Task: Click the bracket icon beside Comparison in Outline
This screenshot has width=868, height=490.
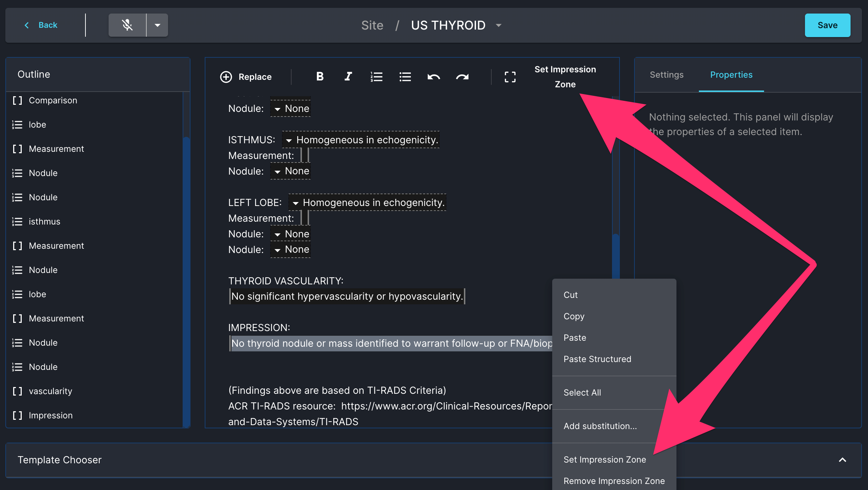Action: click(x=17, y=100)
